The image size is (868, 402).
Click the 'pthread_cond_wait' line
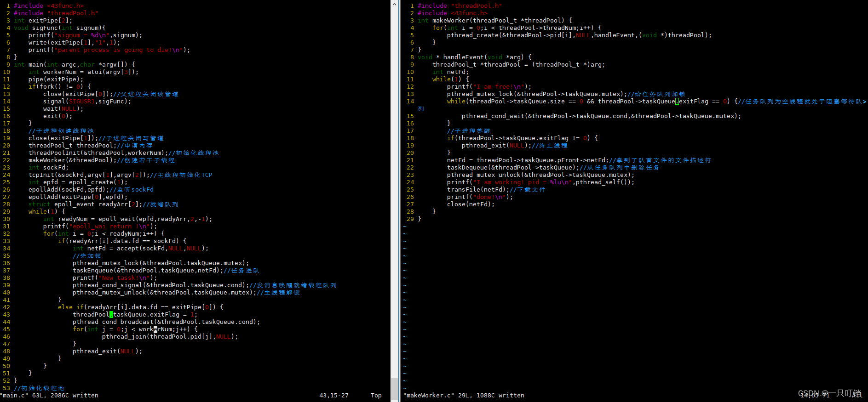point(602,116)
